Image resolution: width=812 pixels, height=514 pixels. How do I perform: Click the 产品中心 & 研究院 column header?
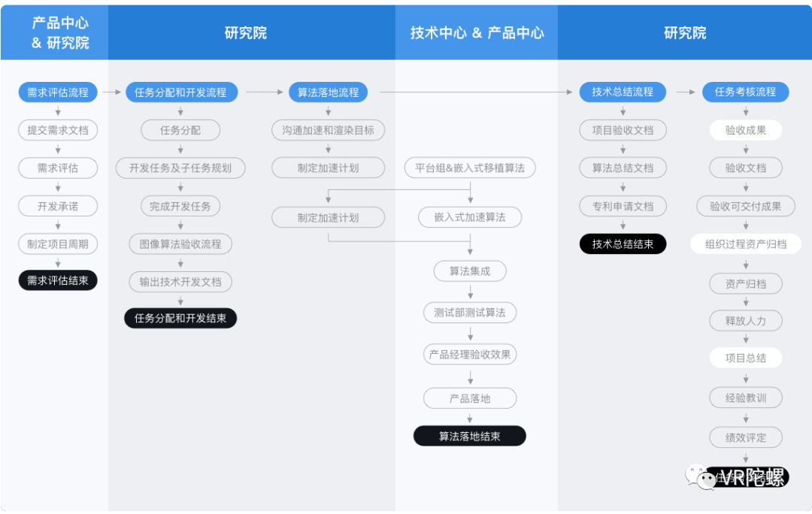point(54,32)
